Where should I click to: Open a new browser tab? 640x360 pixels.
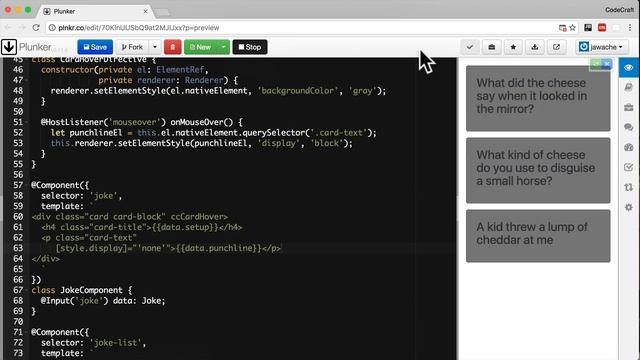162,12
